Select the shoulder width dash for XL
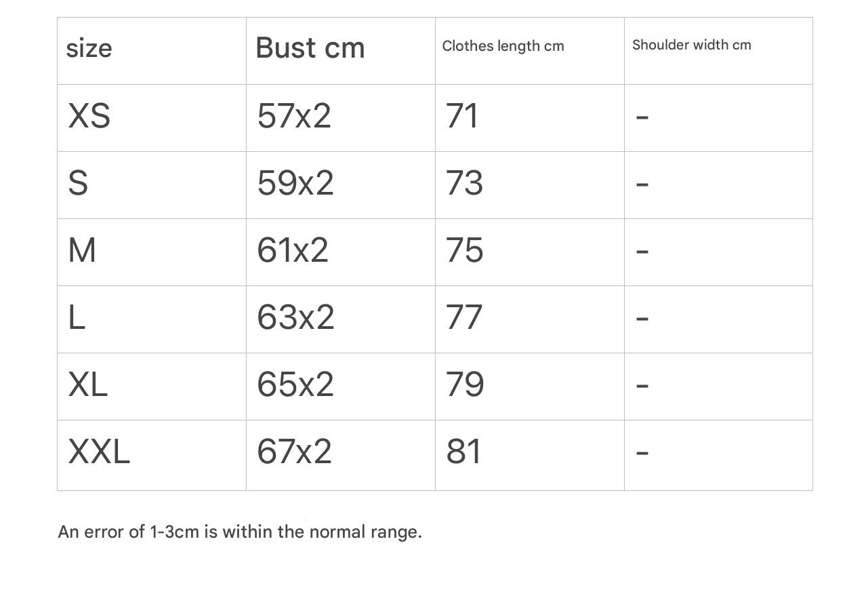The height and width of the screenshot is (592, 868). click(642, 386)
